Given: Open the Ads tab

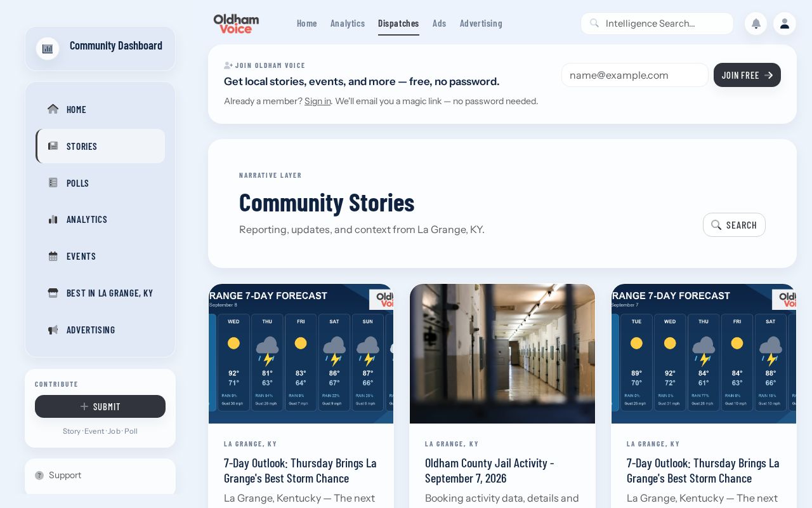Looking at the screenshot, I should pos(440,23).
